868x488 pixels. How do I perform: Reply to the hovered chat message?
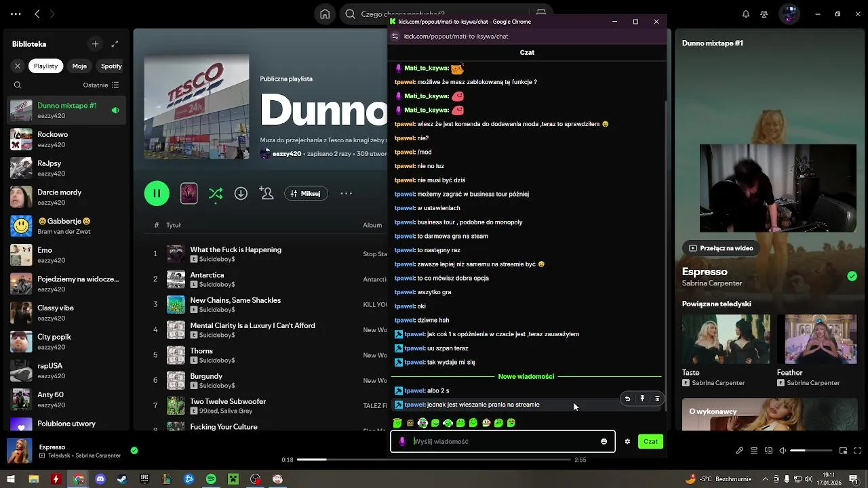(627, 399)
